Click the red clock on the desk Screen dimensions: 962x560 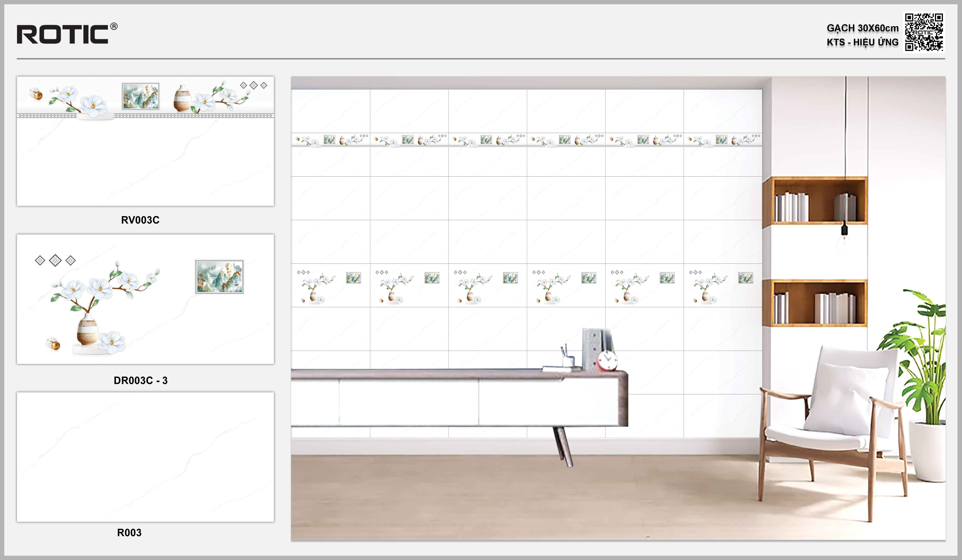(x=607, y=361)
